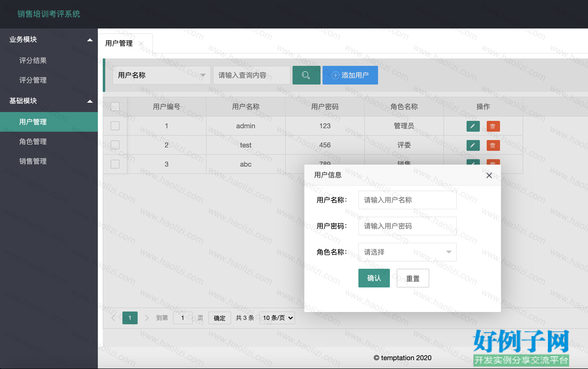The height and width of the screenshot is (369, 588).
Task: Open 销售管理 in the sidebar
Action: [x=49, y=161]
